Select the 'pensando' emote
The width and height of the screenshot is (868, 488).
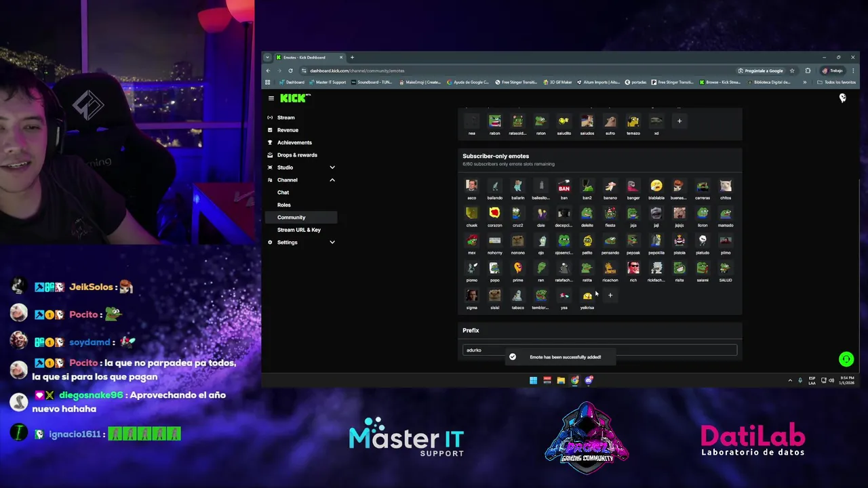tap(610, 241)
